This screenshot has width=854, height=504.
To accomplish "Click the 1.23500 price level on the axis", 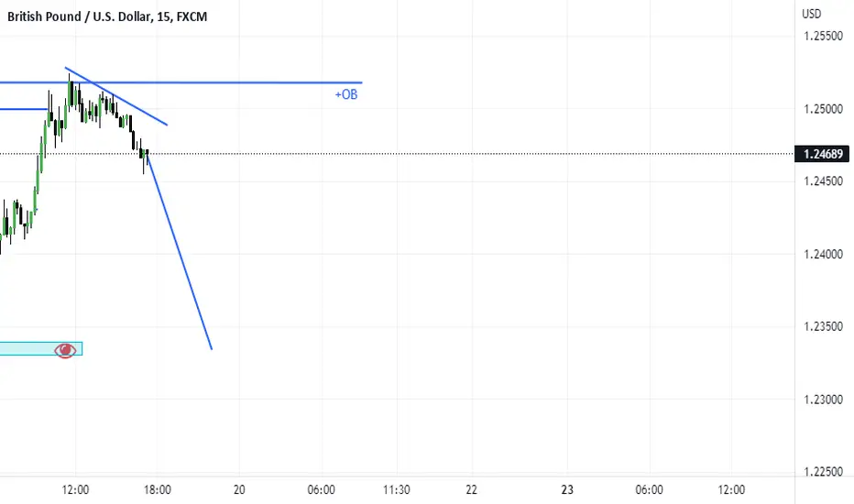I will click(x=823, y=326).
